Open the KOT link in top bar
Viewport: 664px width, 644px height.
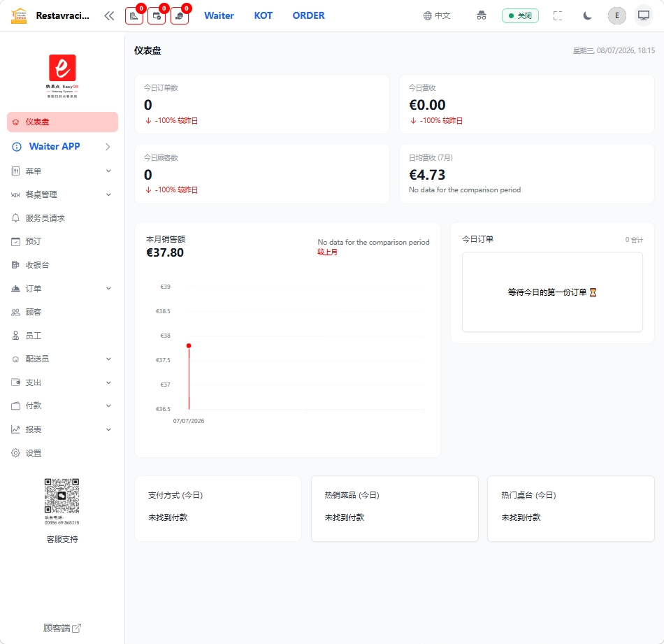[263, 15]
